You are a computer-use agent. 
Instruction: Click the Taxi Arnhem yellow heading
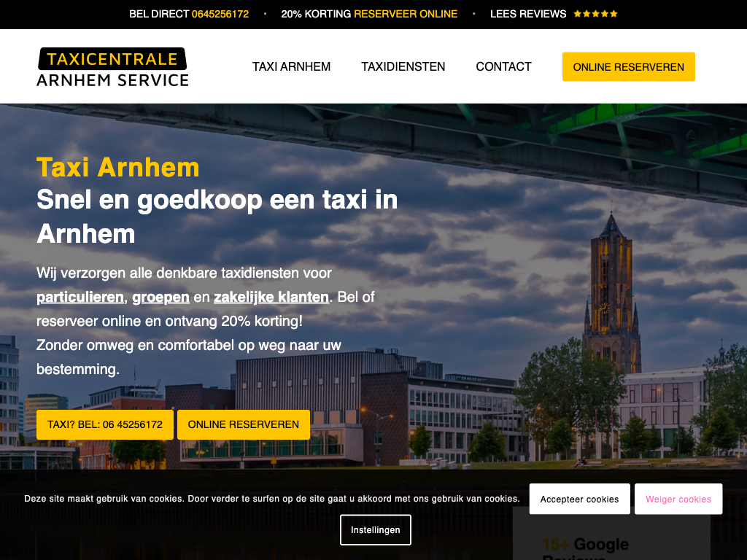click(118, 168)
